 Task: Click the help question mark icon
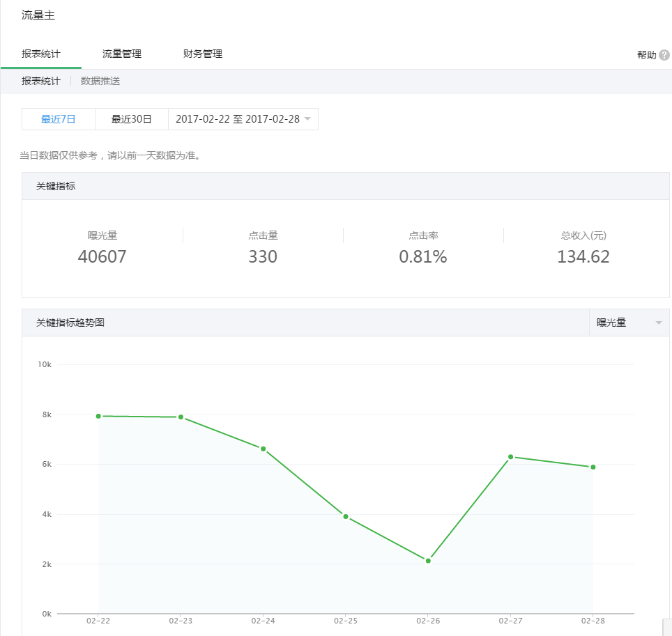click(664, 55)
